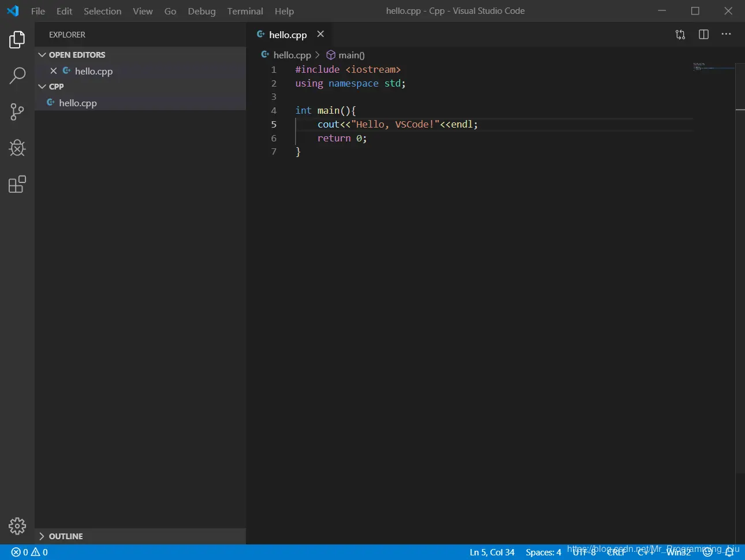This screenshot has width=745, height=560.
Task: Click the "Hello, VSCode!" string literal
Action: [x=396, y=124]
